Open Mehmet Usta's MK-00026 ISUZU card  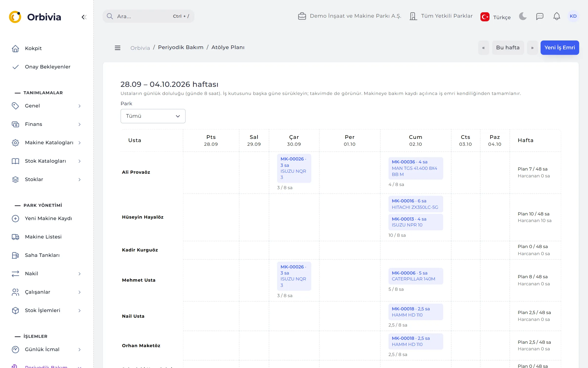pyautogui.click(x=294, y=276)
